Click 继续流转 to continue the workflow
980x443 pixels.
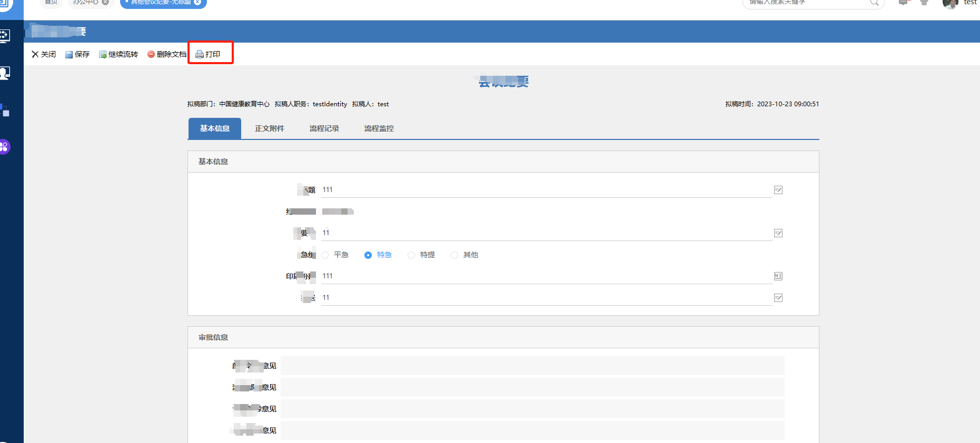[118, 54]
